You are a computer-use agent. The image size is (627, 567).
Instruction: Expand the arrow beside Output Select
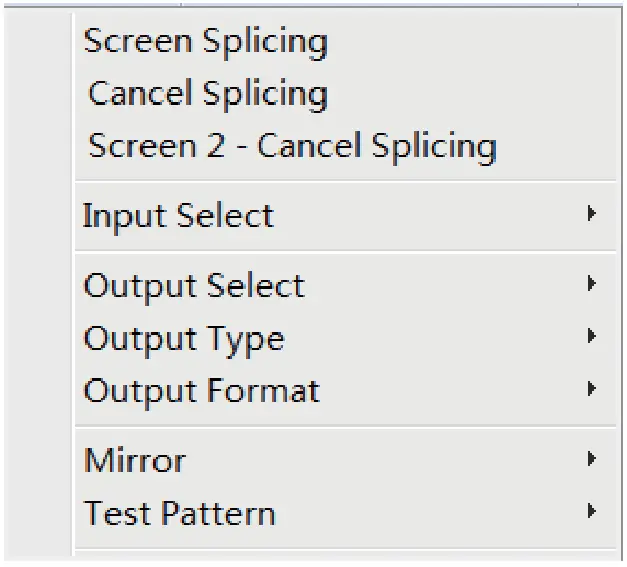pyautogui.click(x=593, y=285)
